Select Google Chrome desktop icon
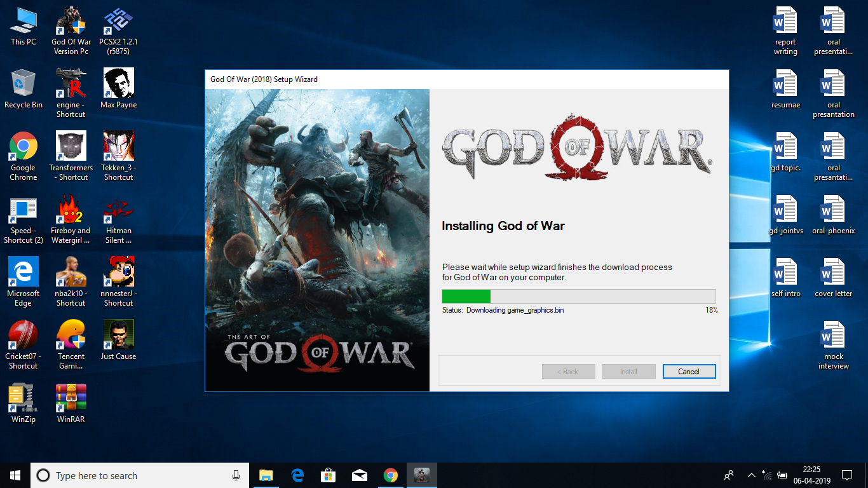868x488 pixels. 24,156
